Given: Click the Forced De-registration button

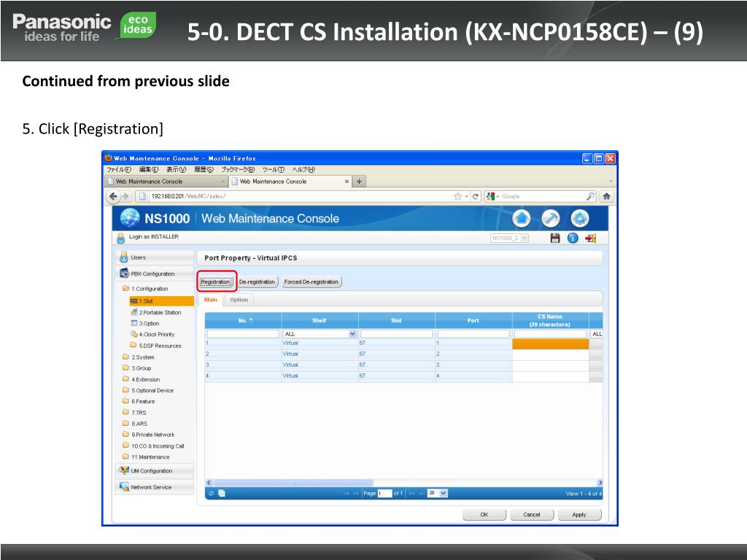Looking at the screenshot, I should [311, 282].
